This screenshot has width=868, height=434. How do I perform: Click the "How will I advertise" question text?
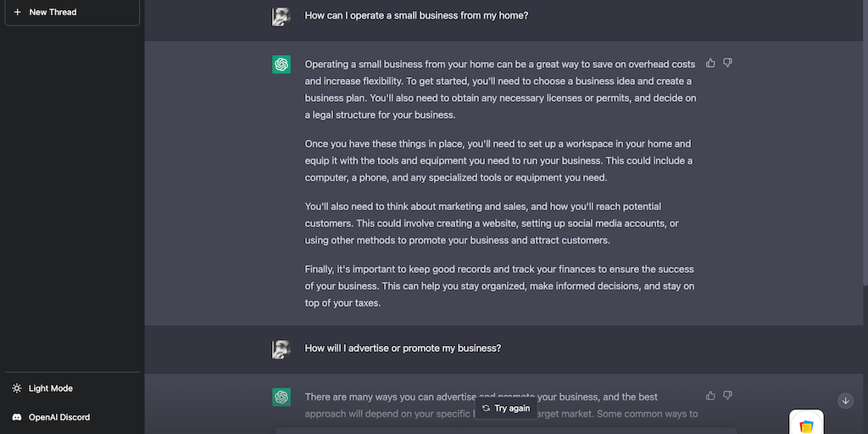coord(403,348)
